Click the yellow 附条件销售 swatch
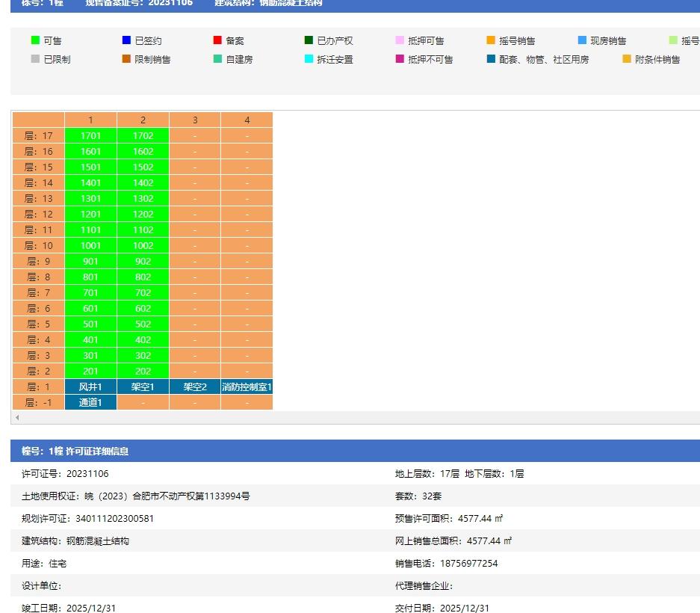Image resolution: width=700 pixels, height=613 pixels. click(626, 59)
